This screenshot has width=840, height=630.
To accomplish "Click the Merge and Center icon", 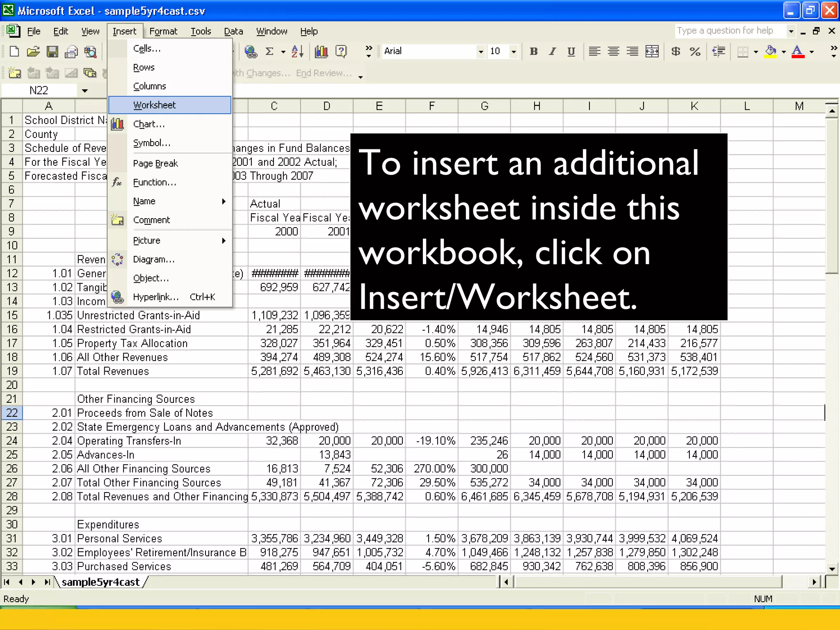I will tap(652, 51).
